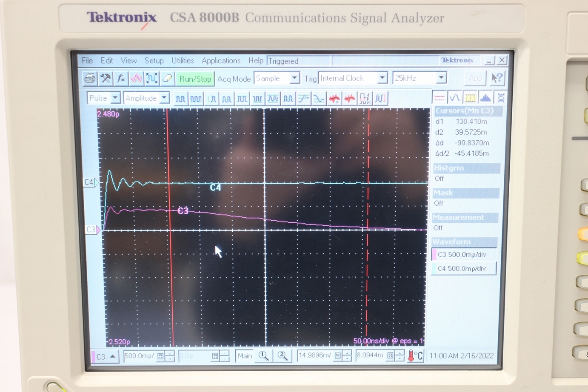Screen dimensions: 588x392
Task: Select the falling-edge measurement icon
Action: coord(319,99)
